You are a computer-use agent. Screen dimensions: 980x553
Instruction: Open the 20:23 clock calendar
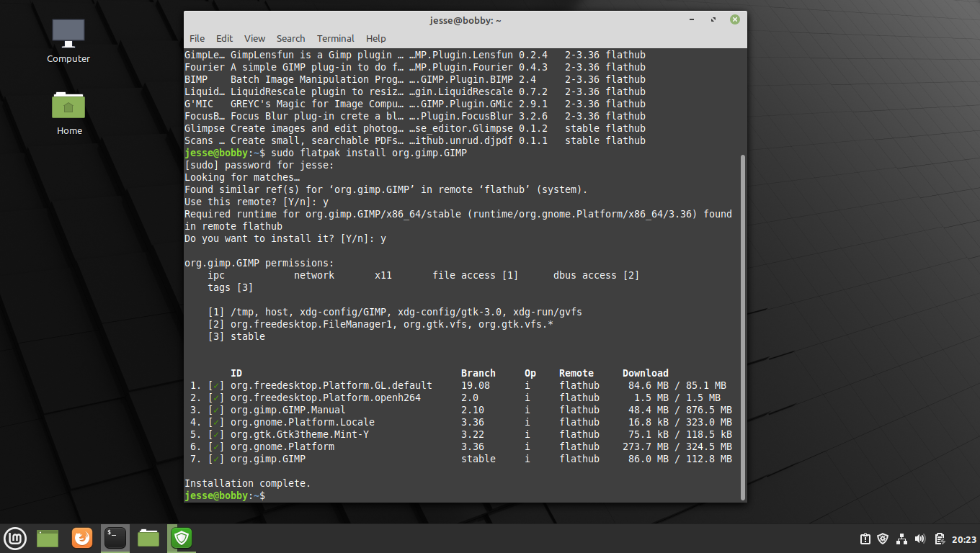click(963, 539)
